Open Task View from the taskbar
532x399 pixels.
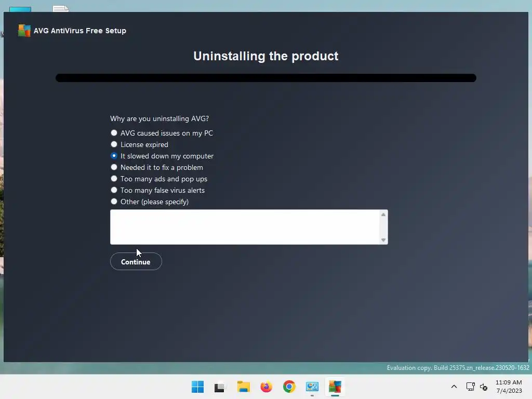(220, 387)
